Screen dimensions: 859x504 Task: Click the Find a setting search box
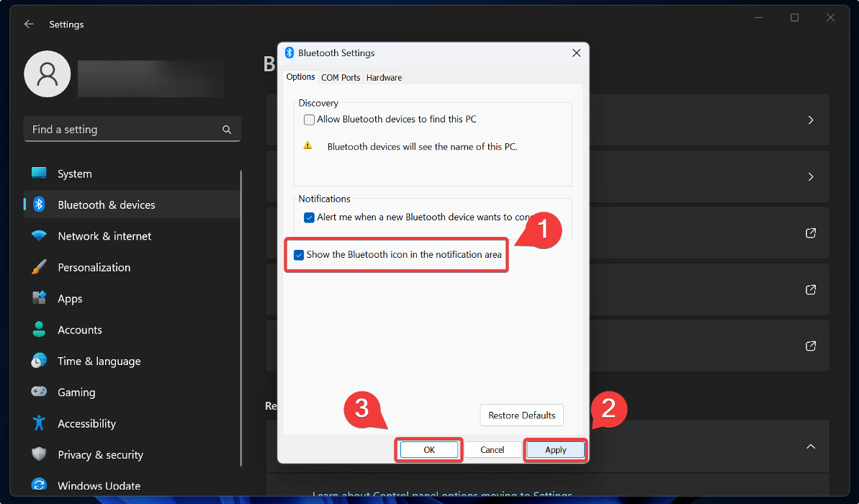click(132, 129)
